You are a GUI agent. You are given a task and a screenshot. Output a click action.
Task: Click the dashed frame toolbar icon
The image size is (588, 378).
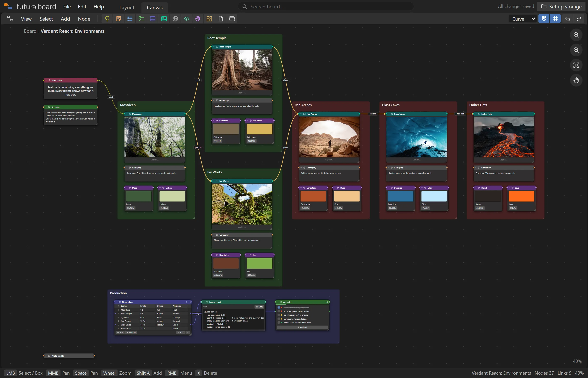click(232, 19)
